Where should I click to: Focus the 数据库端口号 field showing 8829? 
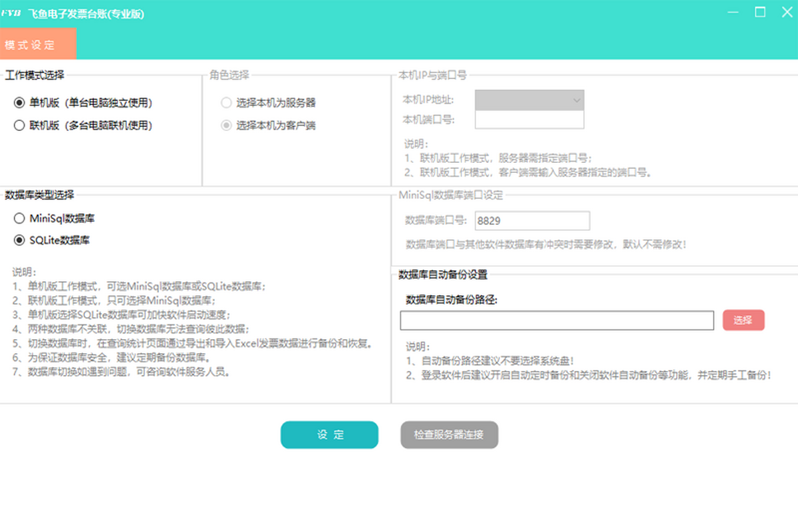coord(532,221)
